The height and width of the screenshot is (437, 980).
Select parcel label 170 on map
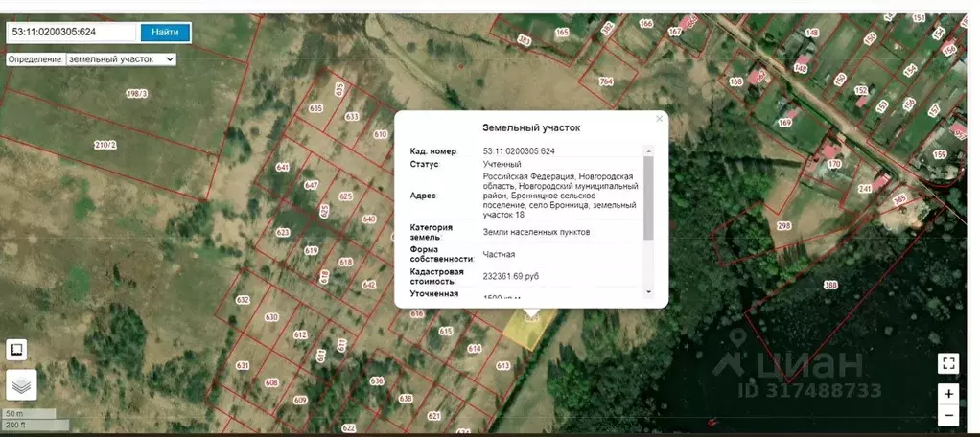[x=834, y=164]
